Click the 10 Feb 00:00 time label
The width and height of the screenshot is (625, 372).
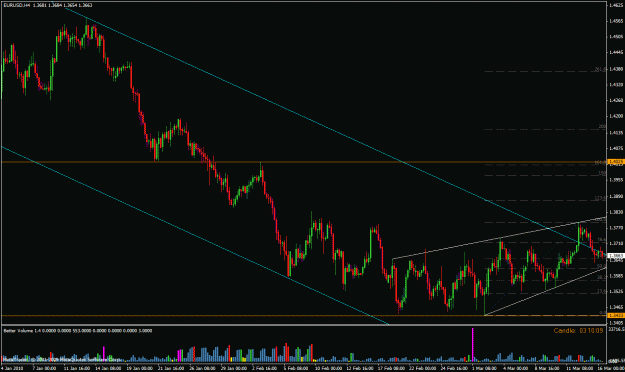click(x=328, y=368)
